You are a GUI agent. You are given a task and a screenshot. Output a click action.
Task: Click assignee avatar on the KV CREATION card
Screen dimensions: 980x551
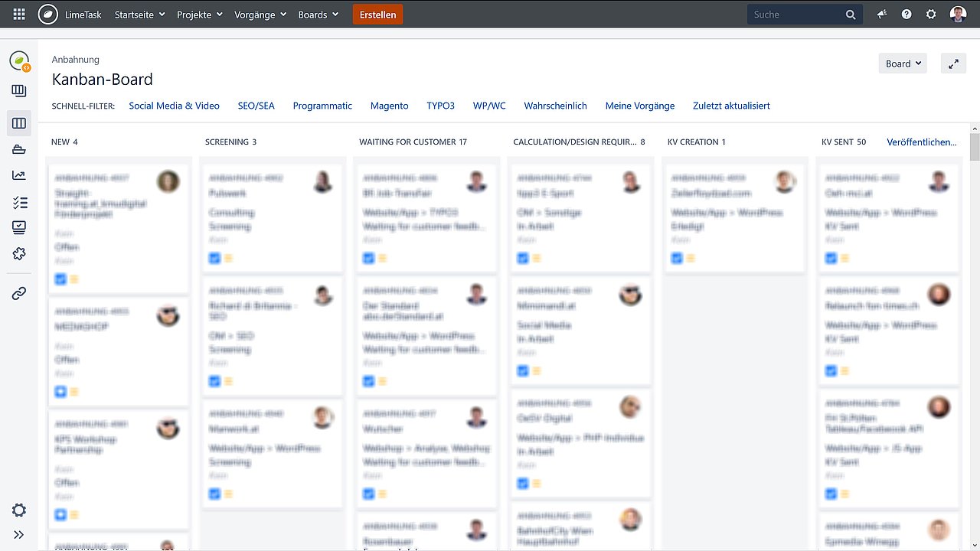(785, 181)
